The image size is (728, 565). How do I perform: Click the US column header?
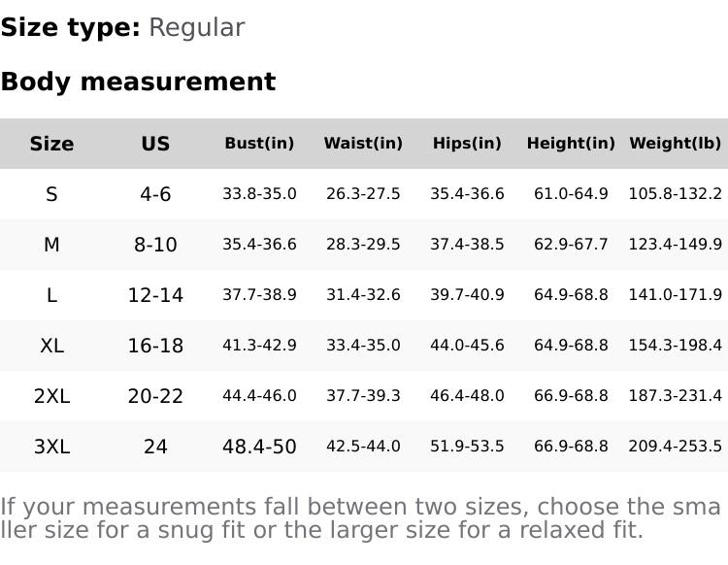point(155,144)
